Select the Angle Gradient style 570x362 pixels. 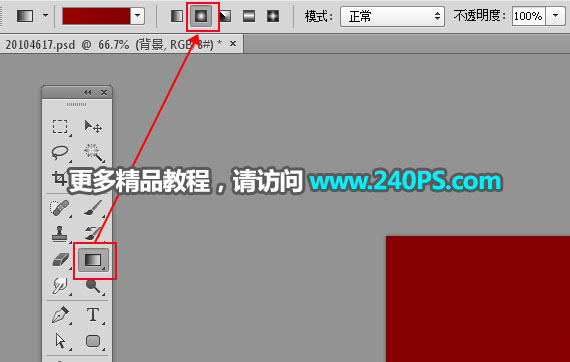click(x=225, y=16)
